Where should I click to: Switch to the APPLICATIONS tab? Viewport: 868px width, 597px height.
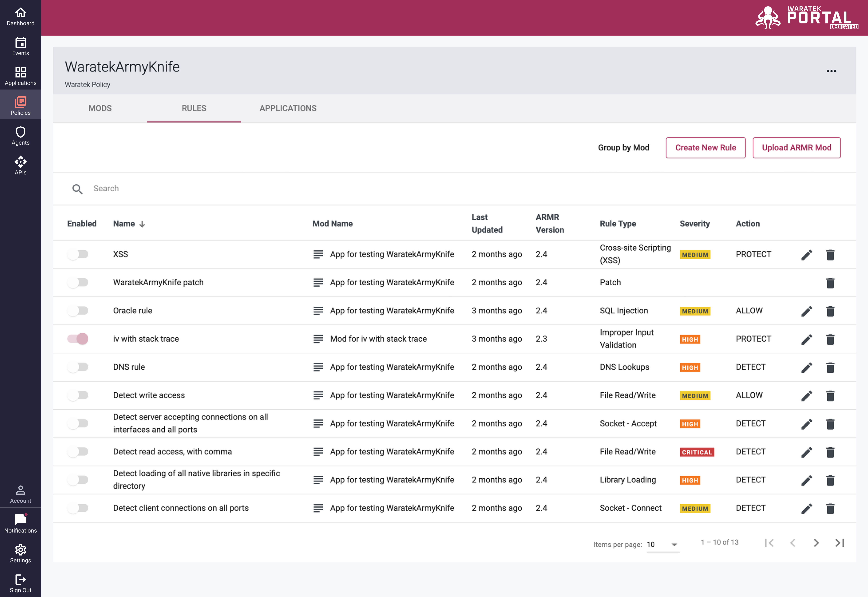[x=288, y=108]
